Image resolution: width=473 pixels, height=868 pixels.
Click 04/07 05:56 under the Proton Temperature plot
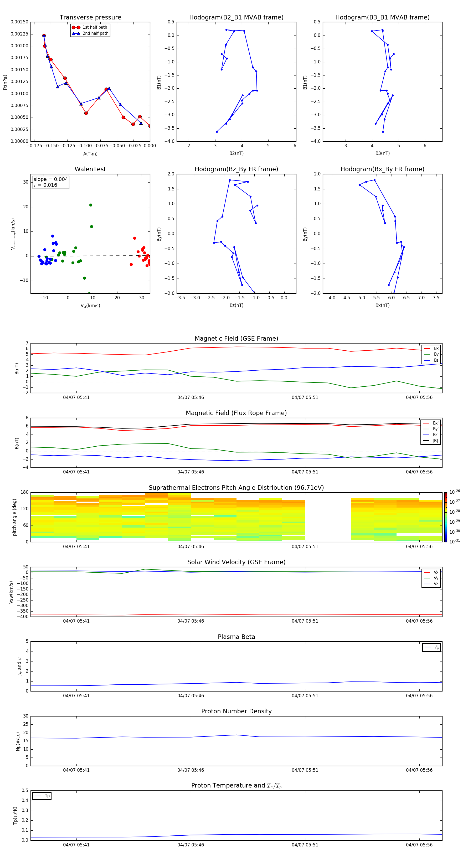pyautogui.click(x=419, y=845)
